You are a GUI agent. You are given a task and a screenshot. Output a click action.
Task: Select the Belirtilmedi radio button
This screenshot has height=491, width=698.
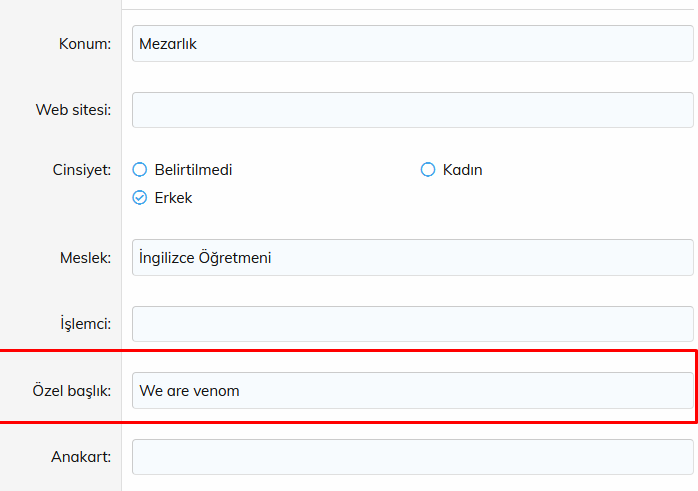tap(140, 170)
